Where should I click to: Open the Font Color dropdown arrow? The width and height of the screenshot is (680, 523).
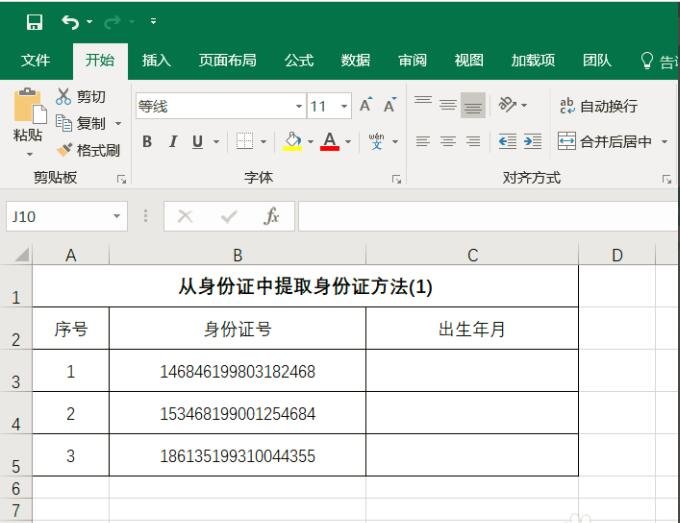[x=348, y=141]
